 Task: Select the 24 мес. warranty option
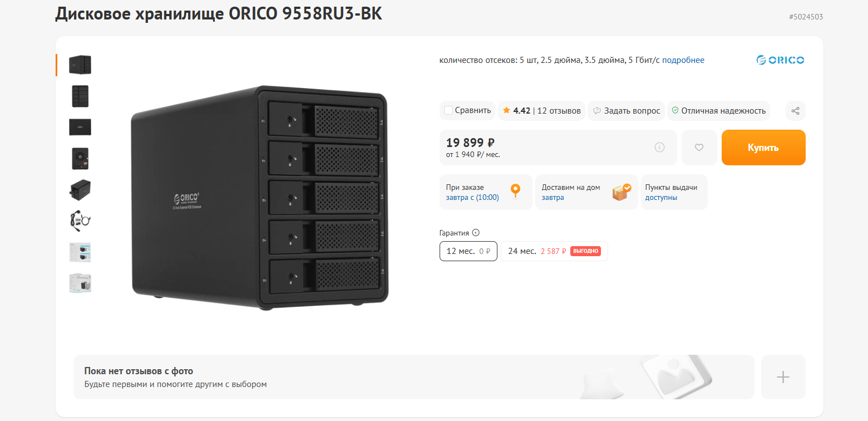pyautogui.click(x=554, y=251)
